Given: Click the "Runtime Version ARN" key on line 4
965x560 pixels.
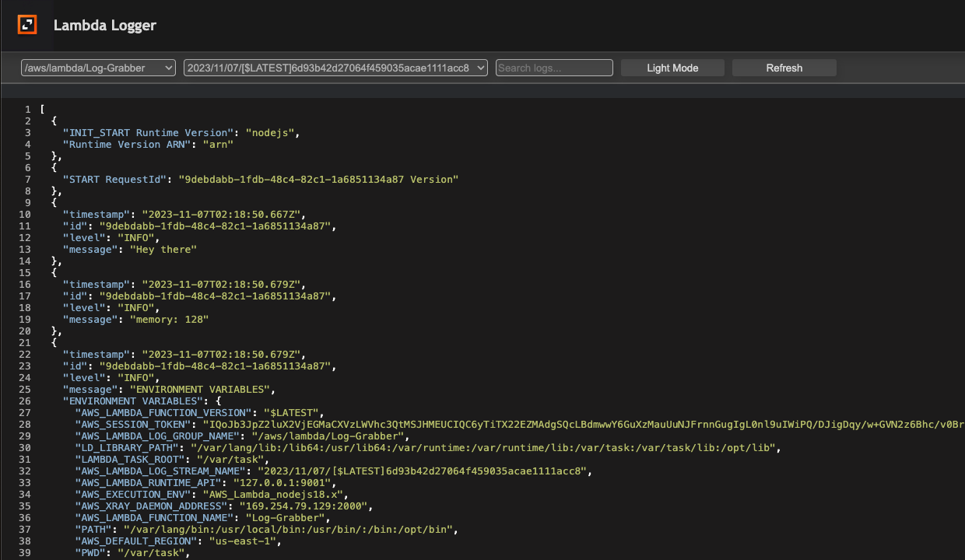Looking at the screenshot, I should pyautogui.click(x=129, y=144).
